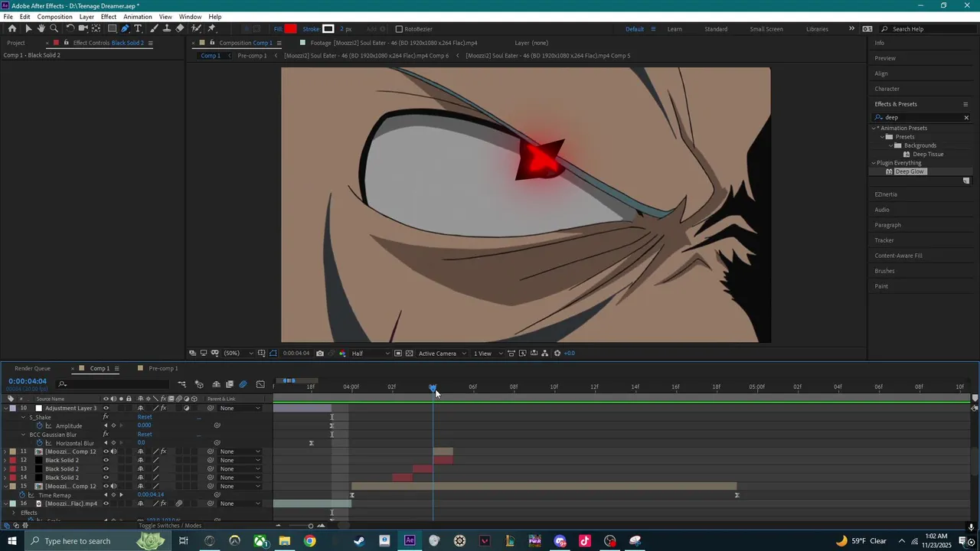
Task: Select the Home icon in the toolbar
Action: (x=12, y=28)
